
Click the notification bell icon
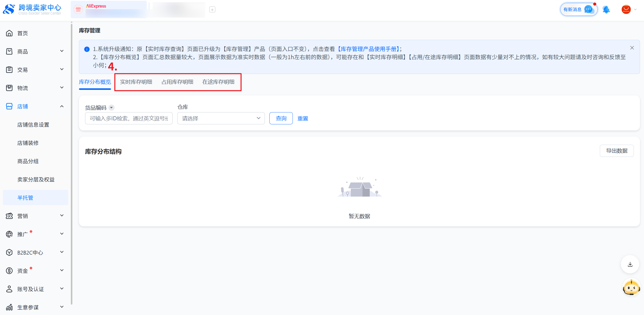pos(606,10)
